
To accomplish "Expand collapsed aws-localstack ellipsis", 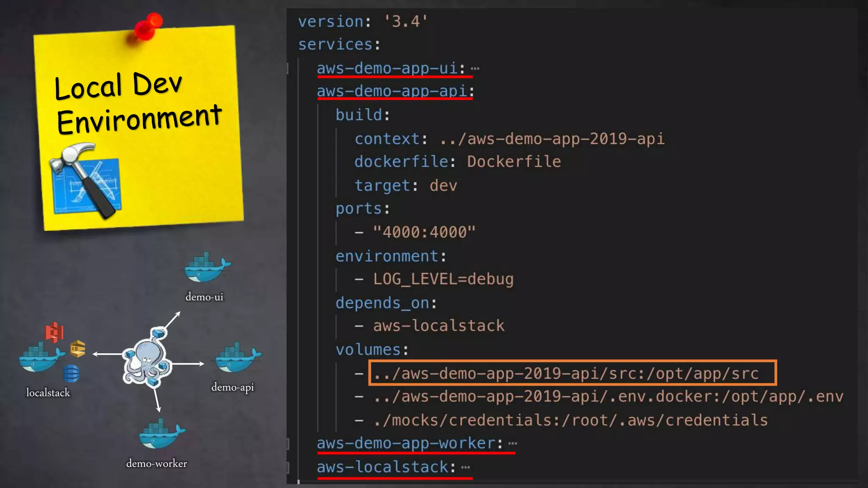I will point(465,467).
